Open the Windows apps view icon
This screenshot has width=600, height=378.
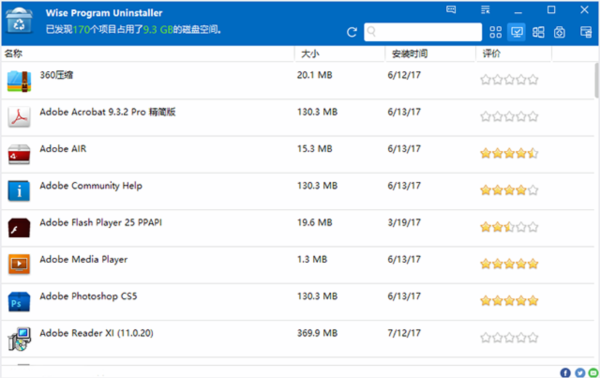click(538, 32)
